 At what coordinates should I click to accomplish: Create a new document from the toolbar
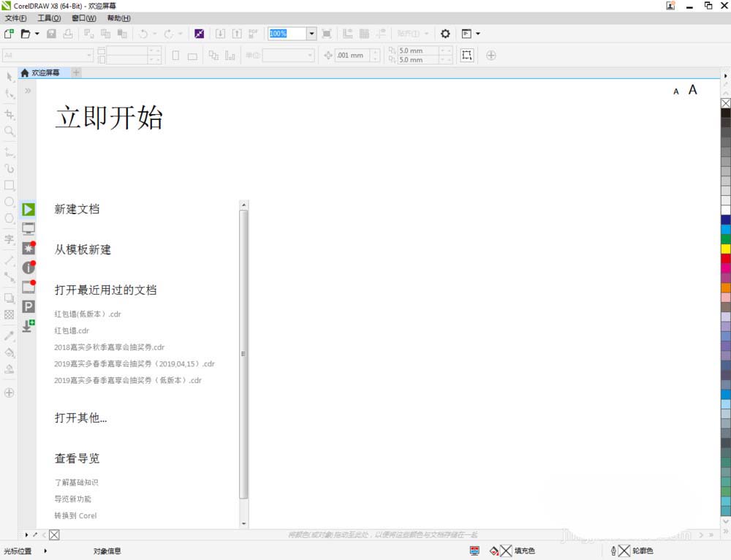[x=9, y=34]
